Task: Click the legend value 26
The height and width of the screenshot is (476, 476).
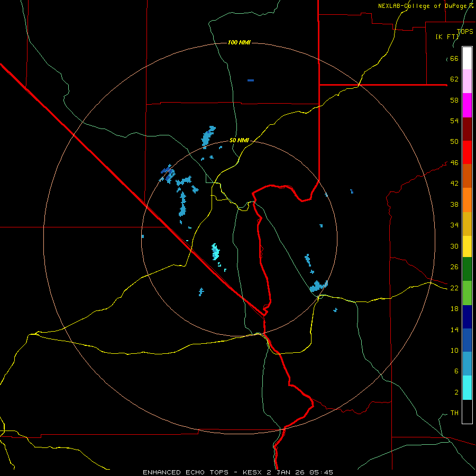Action: click(x=454, y=267)
